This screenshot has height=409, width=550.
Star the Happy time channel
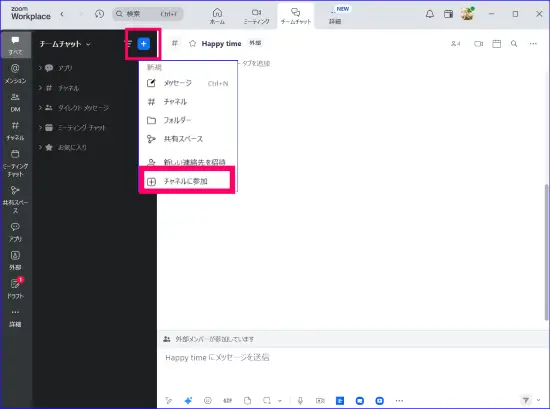point(192,43)
